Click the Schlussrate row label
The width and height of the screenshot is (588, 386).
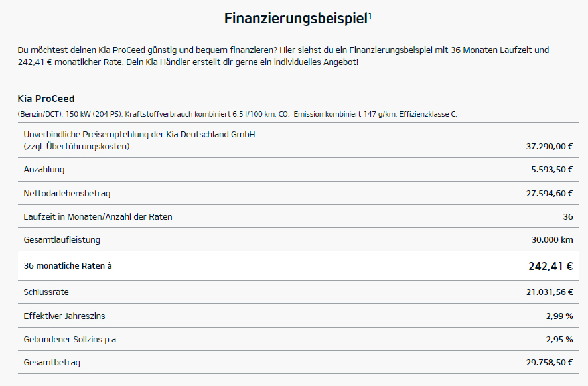[46, 292]
